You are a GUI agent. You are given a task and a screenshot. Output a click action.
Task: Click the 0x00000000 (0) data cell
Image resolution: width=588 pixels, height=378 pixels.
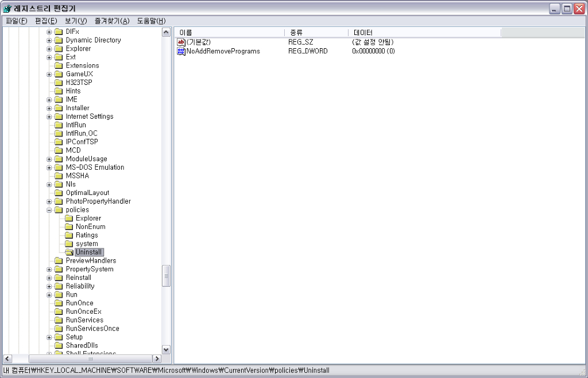click(x=373, y=51)
